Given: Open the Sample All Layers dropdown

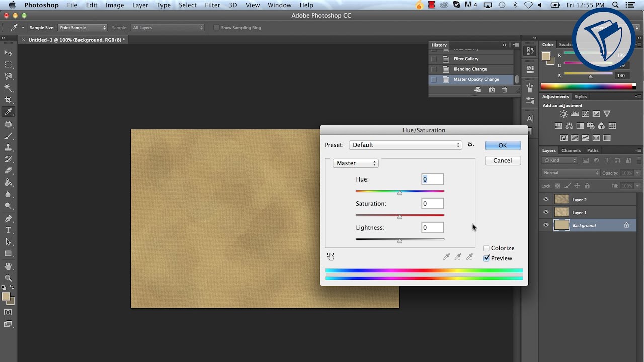Looking at the screenshot, I should pos(168,28).
